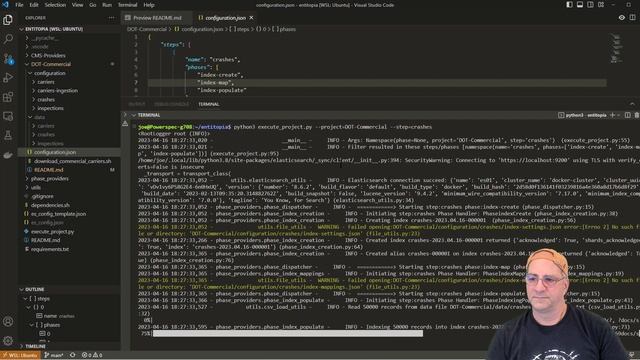Select the TERMINAL panel tab
Screen dimensions: 640x360
pyautogui.click(x=209, y=104)
